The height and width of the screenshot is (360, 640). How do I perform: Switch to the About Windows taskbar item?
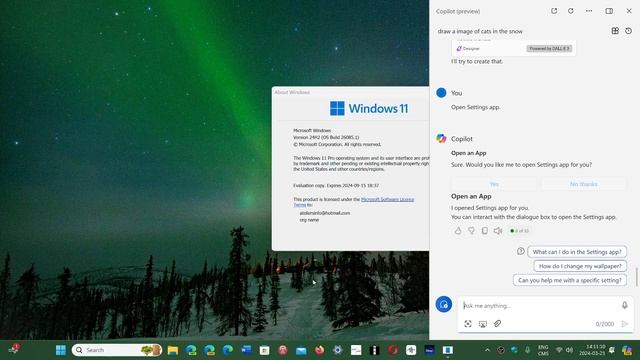(x=448, y=350)
